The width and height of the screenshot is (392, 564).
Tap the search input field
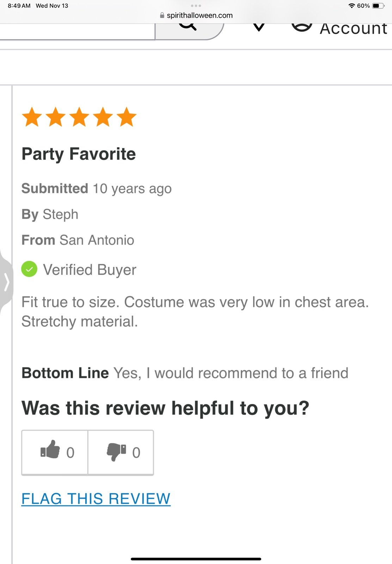coord(77,32)
